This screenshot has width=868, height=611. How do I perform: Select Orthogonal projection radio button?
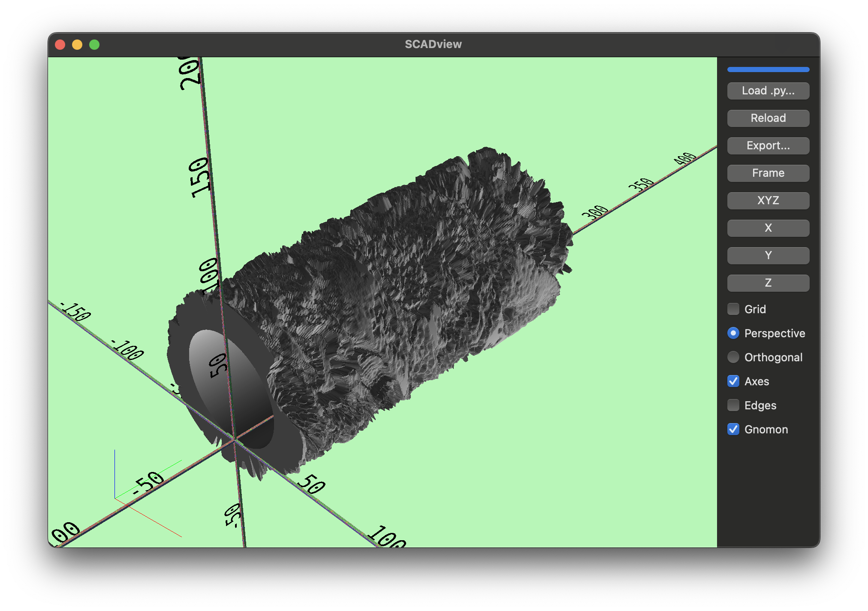tap(733, 357)
